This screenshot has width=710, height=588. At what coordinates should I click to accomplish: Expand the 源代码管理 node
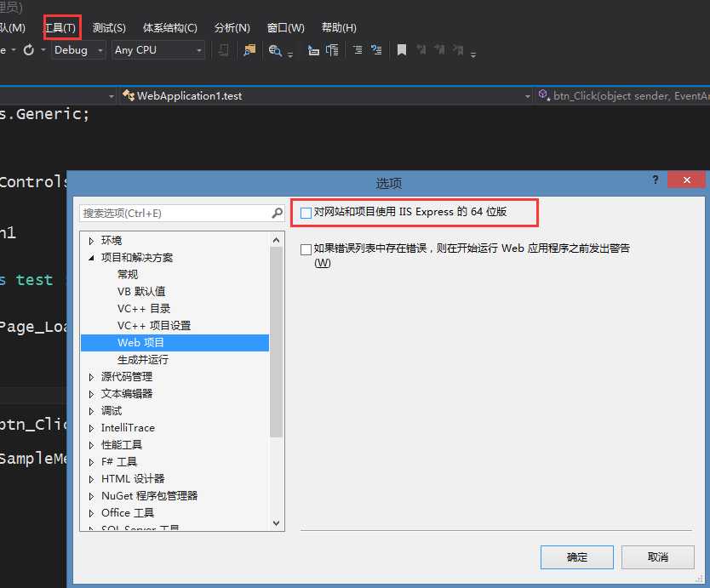(91, 377)
